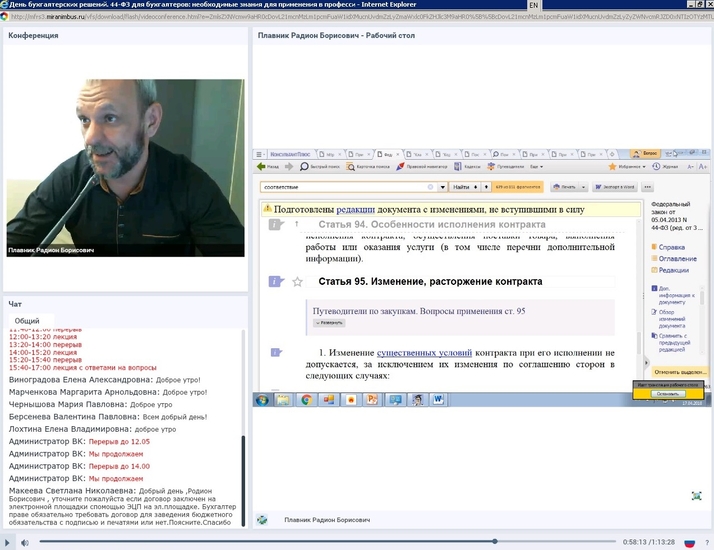The width and height of the screenshot is (714, 550).
Task: Play the recorded webinar
Action: tap(7, 542)
